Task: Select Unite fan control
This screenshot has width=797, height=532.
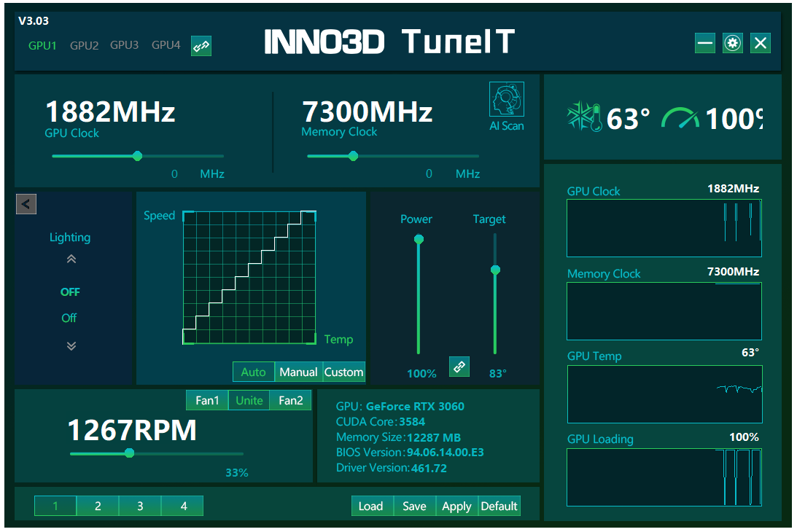Action: [249, 400]
